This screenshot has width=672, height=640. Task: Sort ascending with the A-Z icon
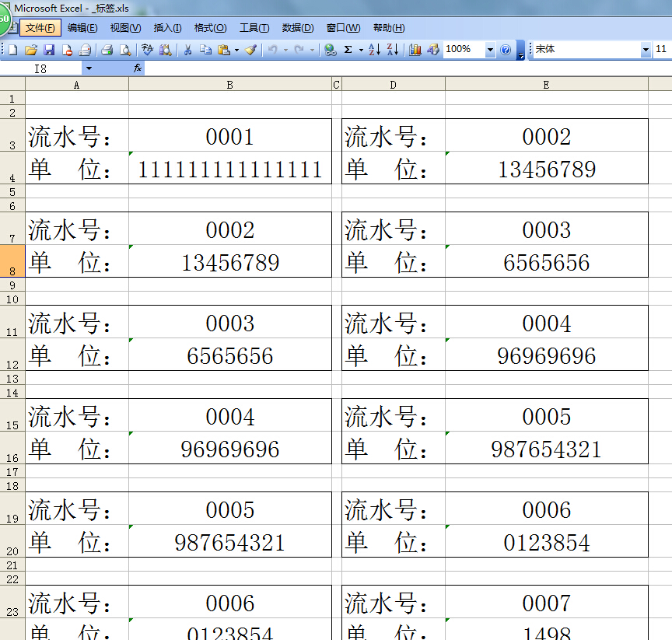click(x=374, y=50)
